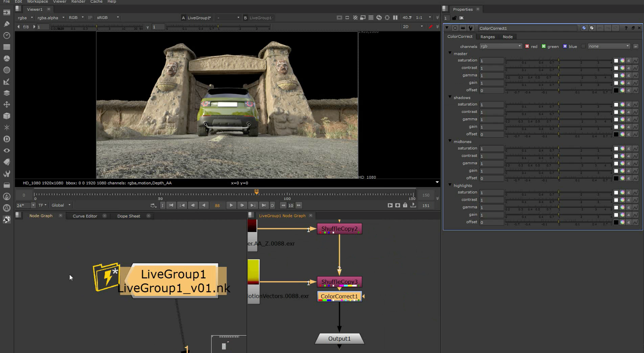Image resolution: width=644 pixels, height=353 pixels.
Task: Pause viewer updates with the pause icon
Action: tap(395, 17)
